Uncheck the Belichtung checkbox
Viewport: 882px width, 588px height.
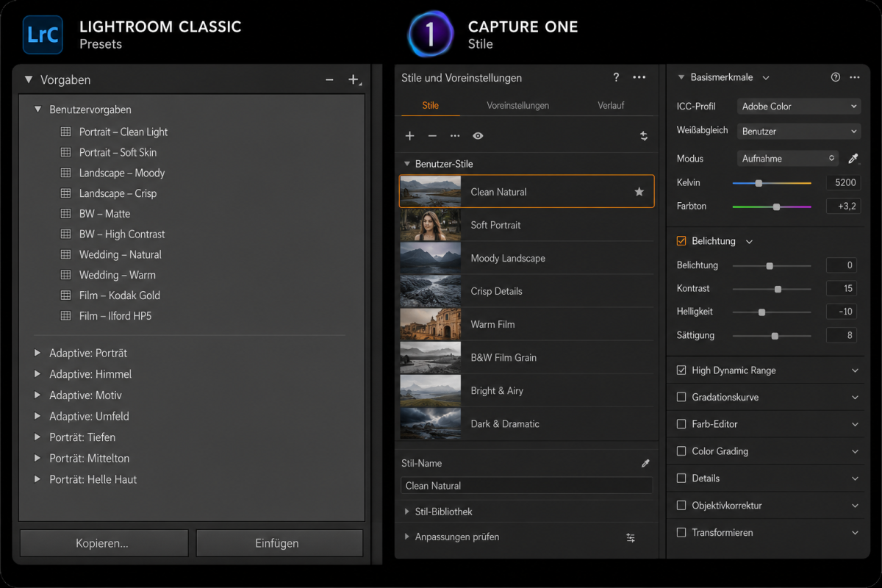(681, 240)
